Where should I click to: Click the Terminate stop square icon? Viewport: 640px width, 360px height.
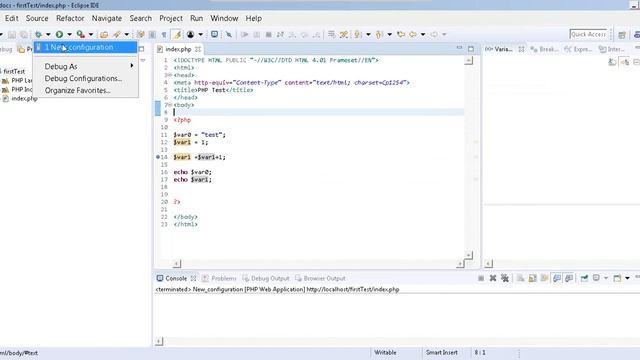click(x=268, y=35)
